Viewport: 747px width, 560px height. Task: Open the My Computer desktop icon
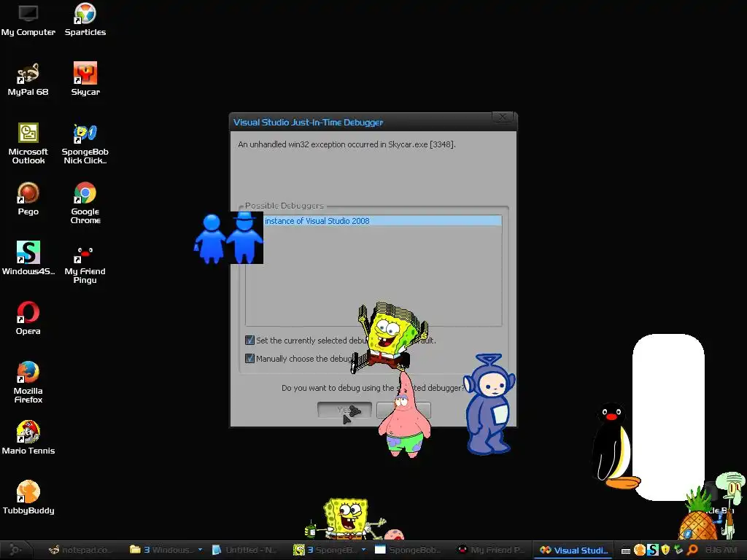tap(28, 20)
